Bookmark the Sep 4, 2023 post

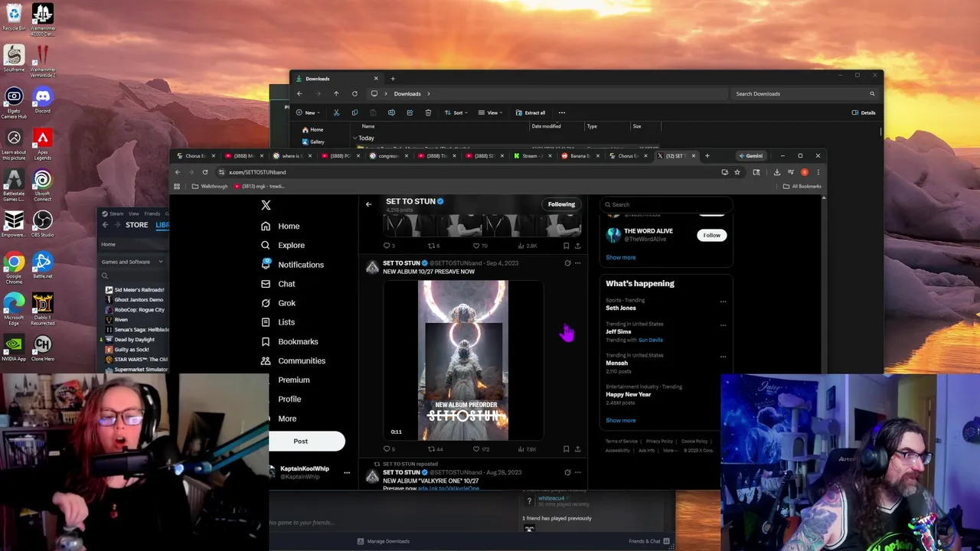coord(566,449)
